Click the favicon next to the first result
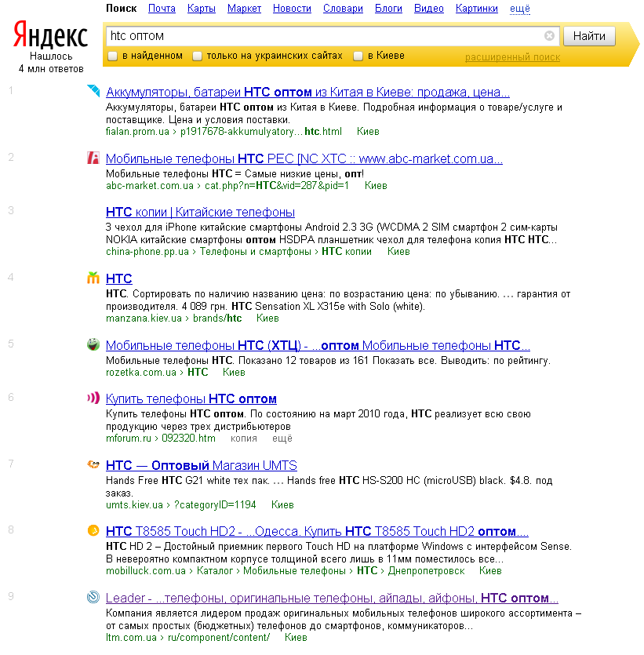 (x=94, y=92)
